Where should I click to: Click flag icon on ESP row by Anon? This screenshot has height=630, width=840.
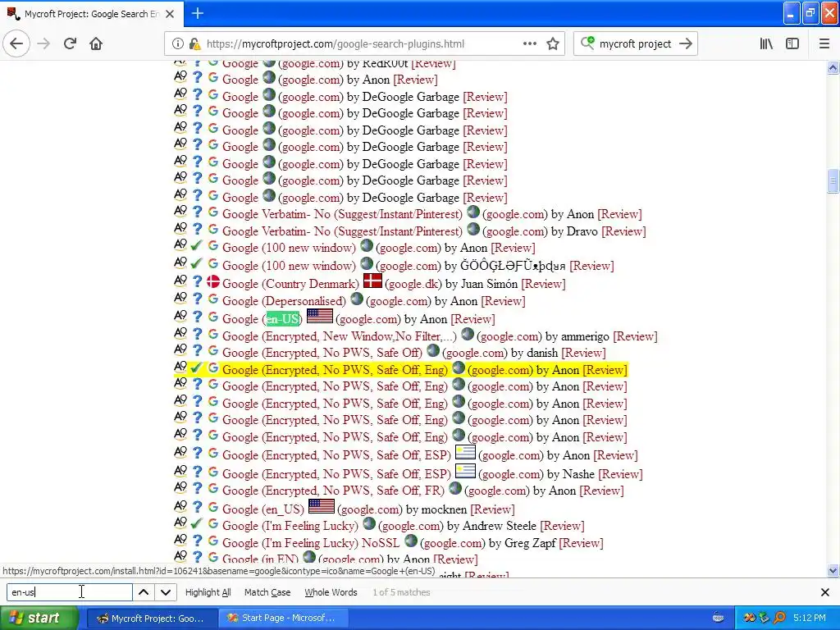[465, 453]
